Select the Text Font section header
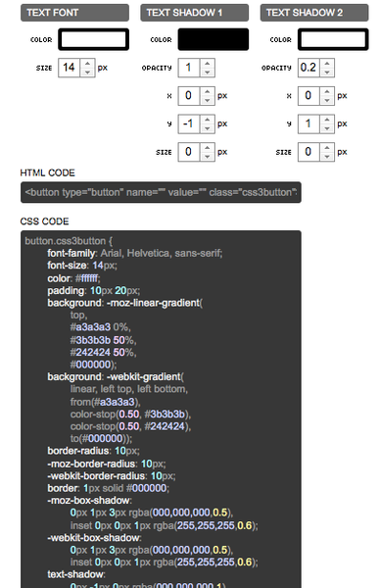The height and width of the screenshot is (588, 380). [x=75, y=13]
